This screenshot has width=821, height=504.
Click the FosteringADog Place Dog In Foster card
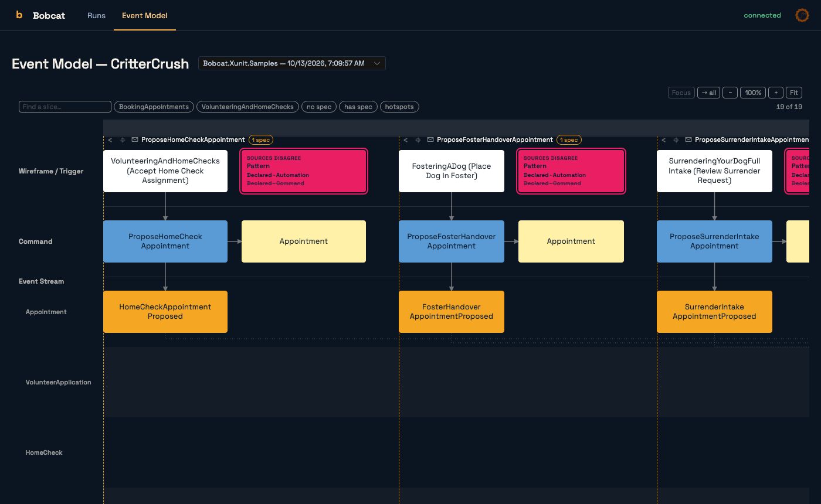[452, 171]
